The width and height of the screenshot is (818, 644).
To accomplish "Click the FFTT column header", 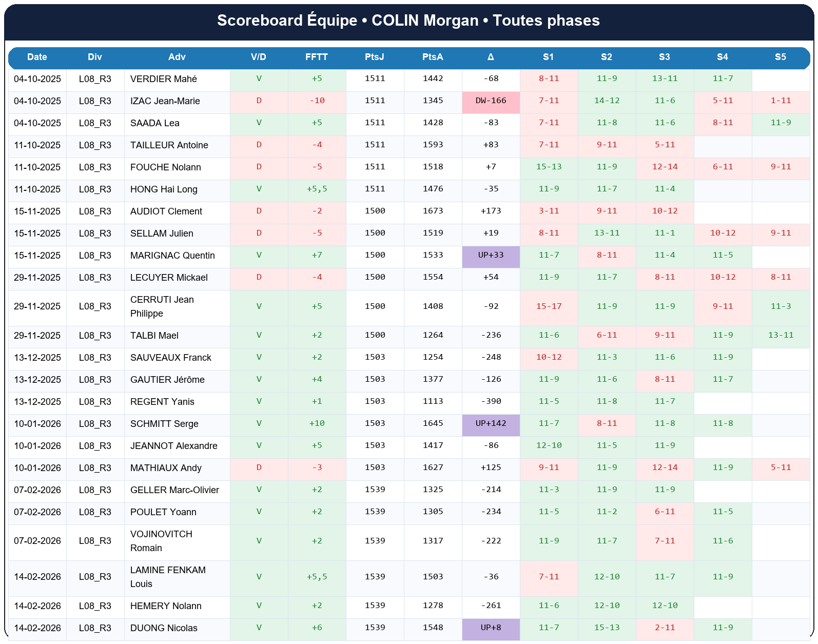I will click(x=316, y=57).
